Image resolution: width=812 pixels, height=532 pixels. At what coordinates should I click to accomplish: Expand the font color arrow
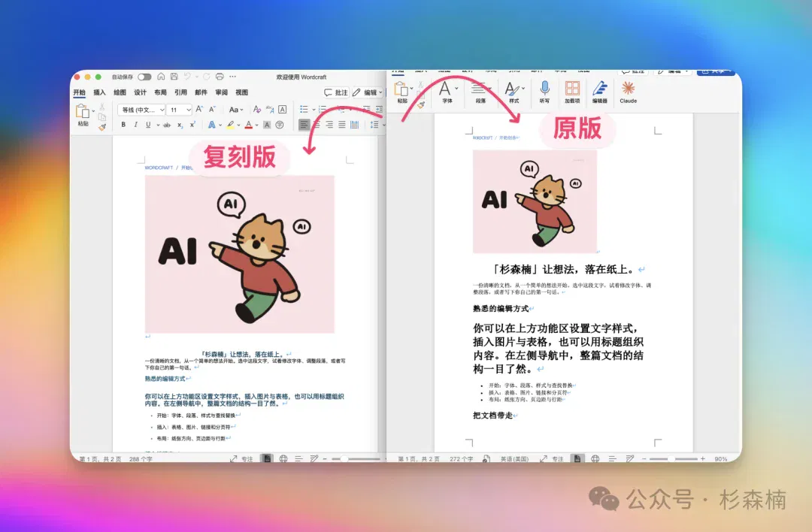coord(257,125)
